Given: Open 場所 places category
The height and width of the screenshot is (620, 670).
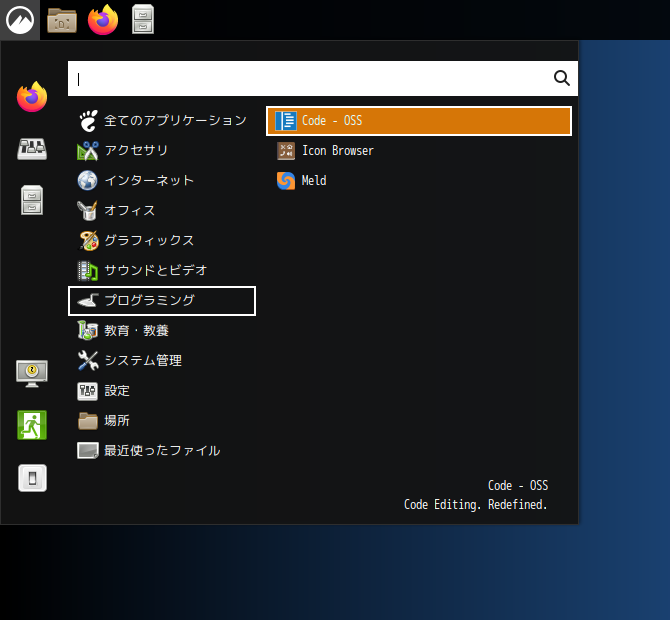Looking at the screenshot, I should [162, 421].
